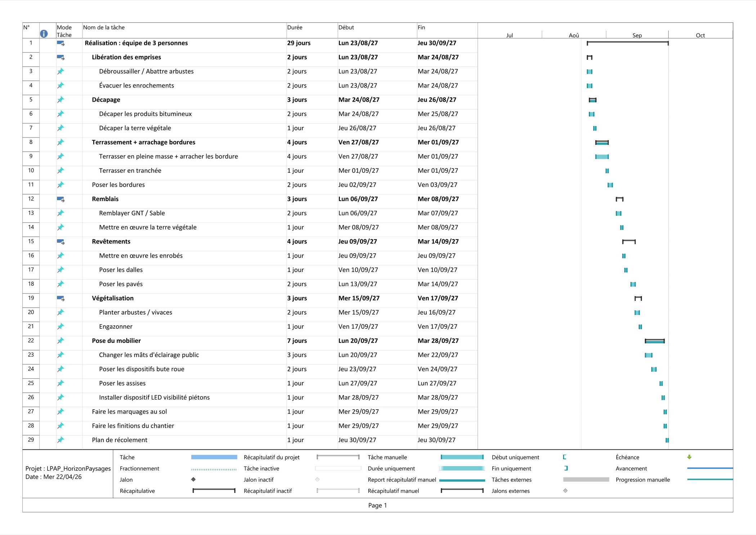
Task: Select task Réalisation : équipe de 3 personnes
Action: [x=136, y=43]
